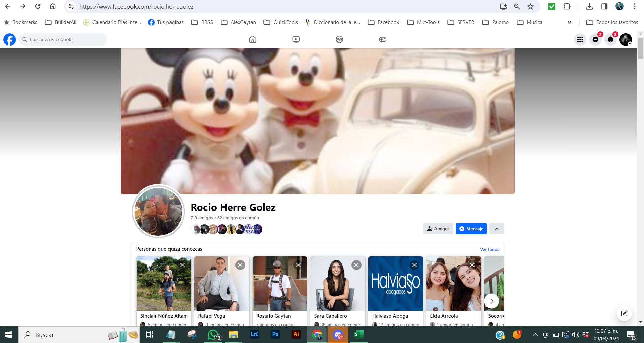Open the taskbar volume control
The width and height of the screenshot is (644, 343).
pyautogui.click(x=575, y=335)
